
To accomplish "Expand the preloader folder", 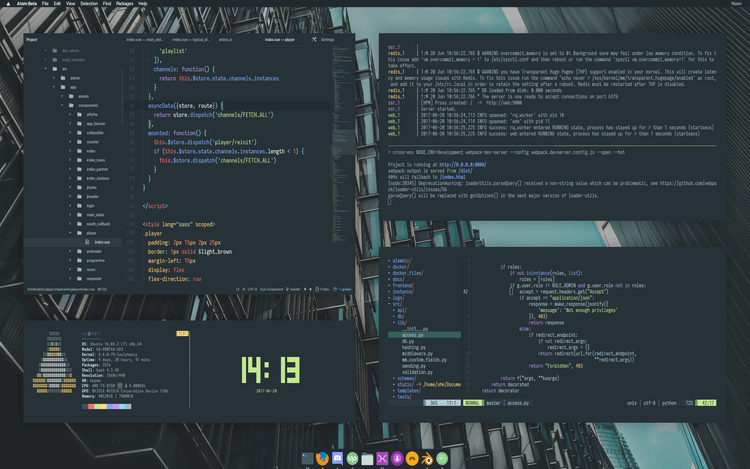I will tap(70, 251).
